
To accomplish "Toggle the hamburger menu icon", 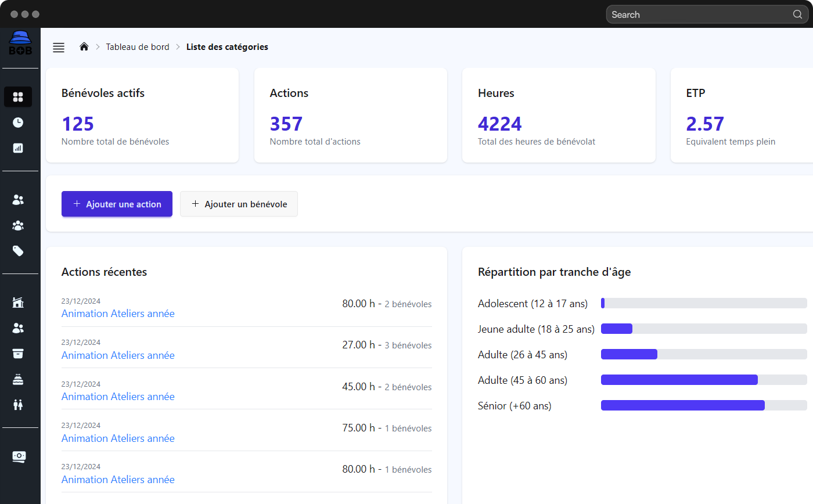I will point(59,48).
